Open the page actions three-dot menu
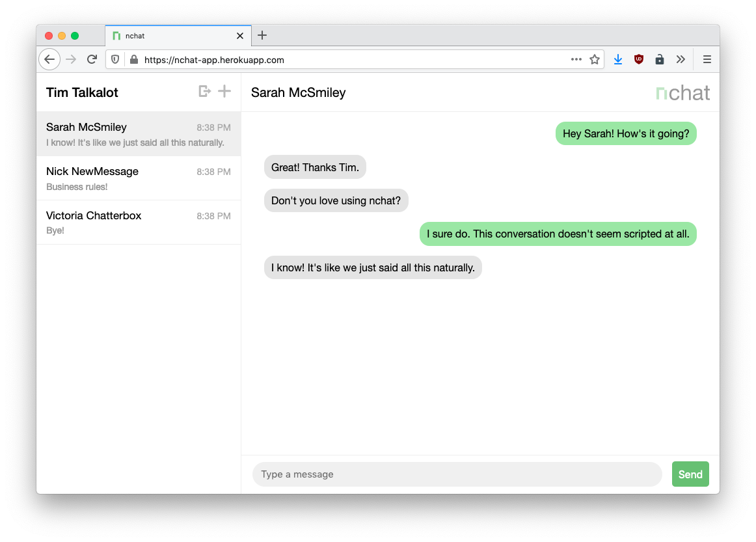 [x=576, y=59]
